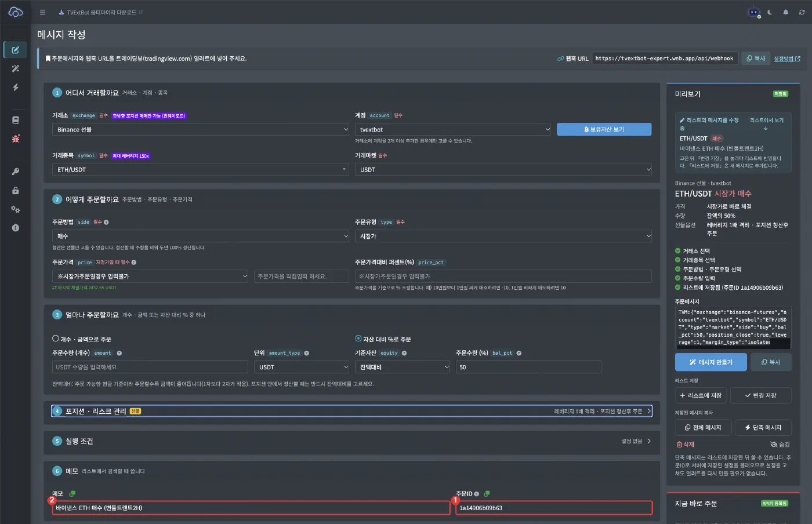Open the notifications bell icon
Viewport: 812px width, 524px height.
786,12
